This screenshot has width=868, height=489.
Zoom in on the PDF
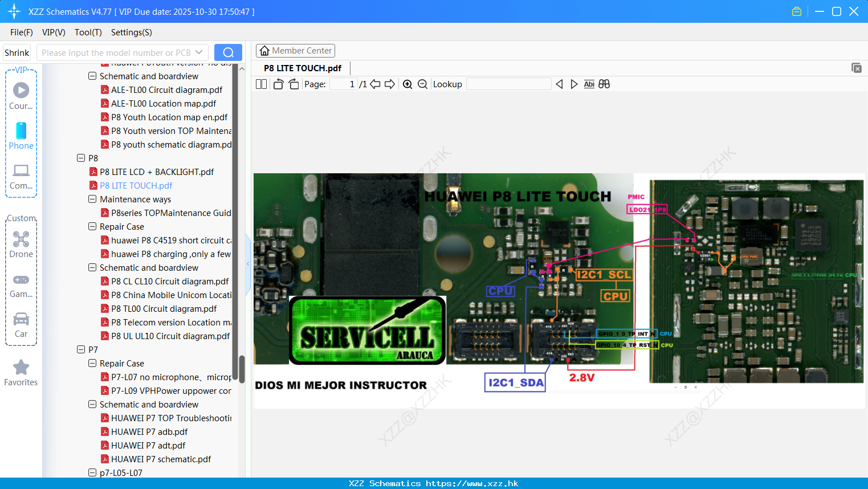(x=407, y=84)
